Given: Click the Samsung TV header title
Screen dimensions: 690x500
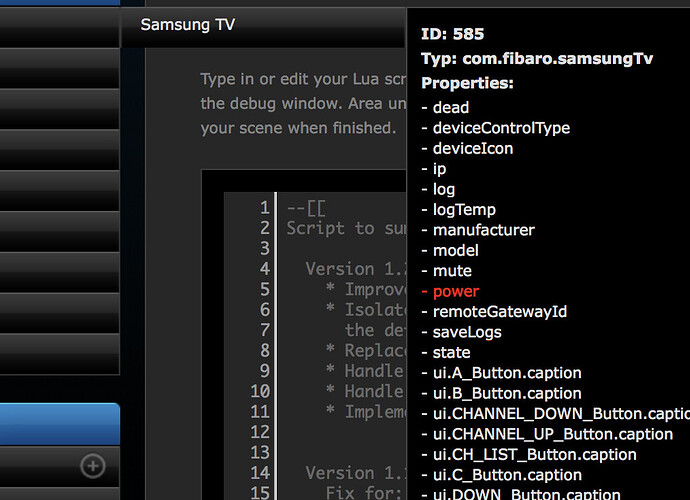Looking at the screenshot, I should click(187, 25).
